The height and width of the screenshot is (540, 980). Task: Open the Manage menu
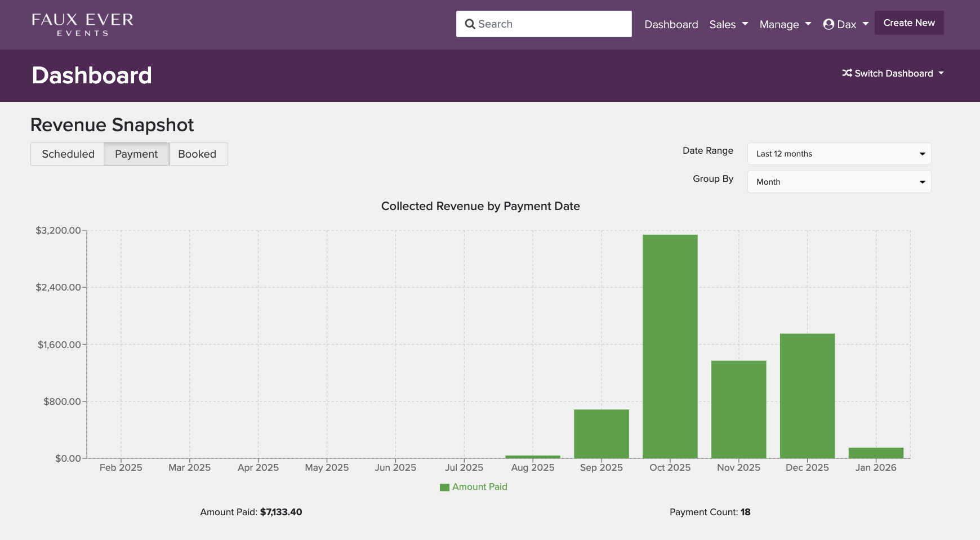(779, 24)
